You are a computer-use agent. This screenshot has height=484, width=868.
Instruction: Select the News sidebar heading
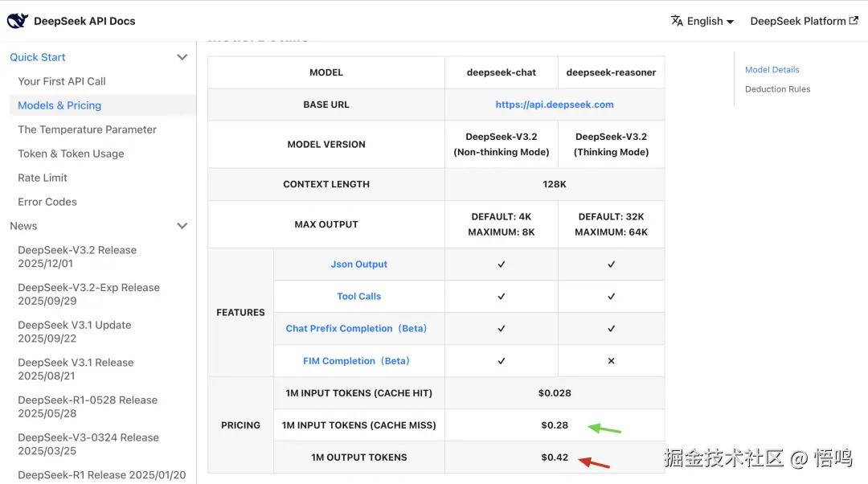pyautogui.click(x=23, y=226)
